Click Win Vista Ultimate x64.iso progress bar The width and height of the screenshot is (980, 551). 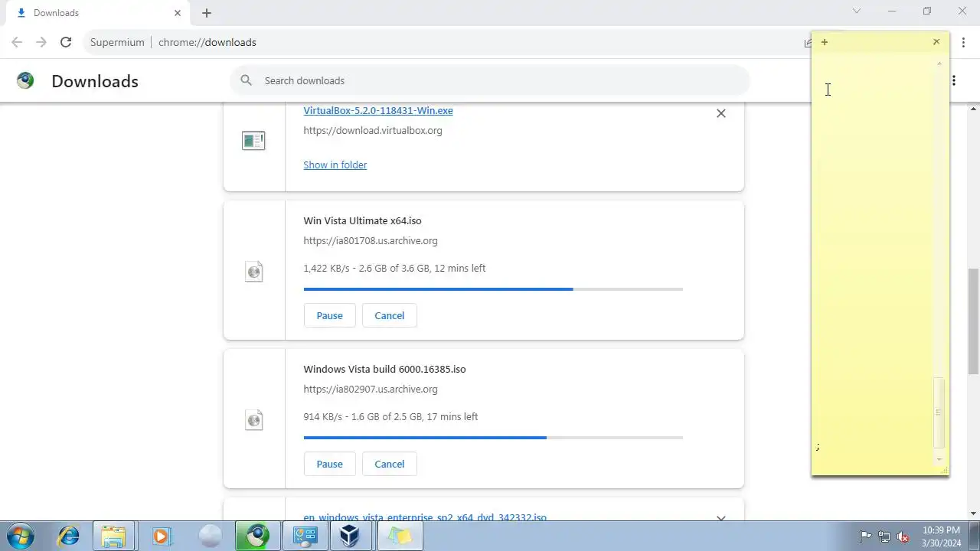pyautogui.click(x=493, y=289)
